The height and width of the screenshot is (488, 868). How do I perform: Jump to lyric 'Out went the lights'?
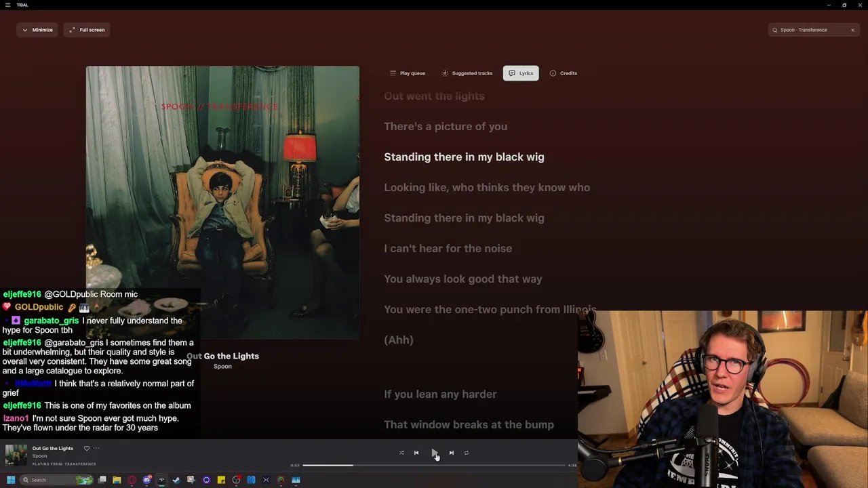(x=434, y=96)
